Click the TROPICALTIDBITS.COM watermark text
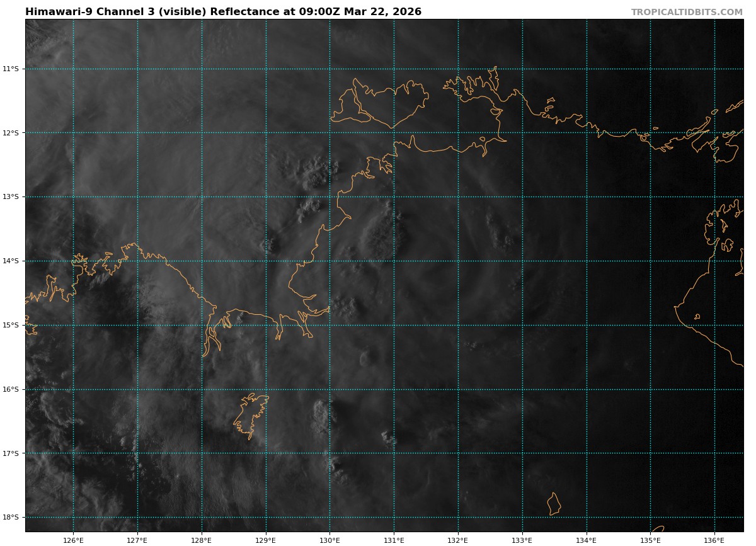The height and width of the screenshot is (546, 756). click(687, 13)
